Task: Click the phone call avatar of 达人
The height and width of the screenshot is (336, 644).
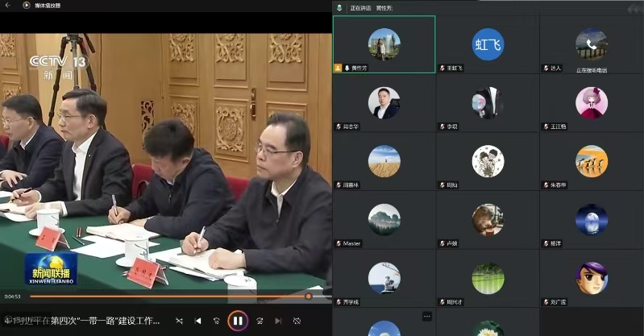Action: tap(591, 44)
